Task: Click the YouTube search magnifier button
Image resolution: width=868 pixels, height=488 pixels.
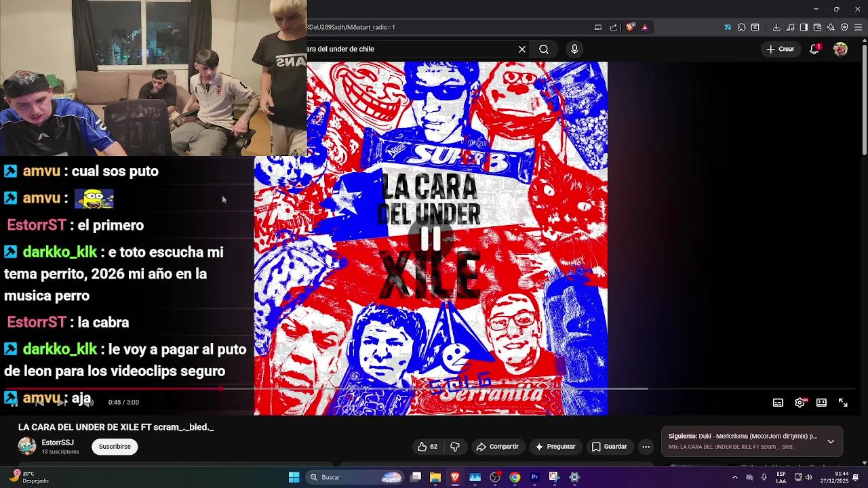Action: click(x=544, y=49)
